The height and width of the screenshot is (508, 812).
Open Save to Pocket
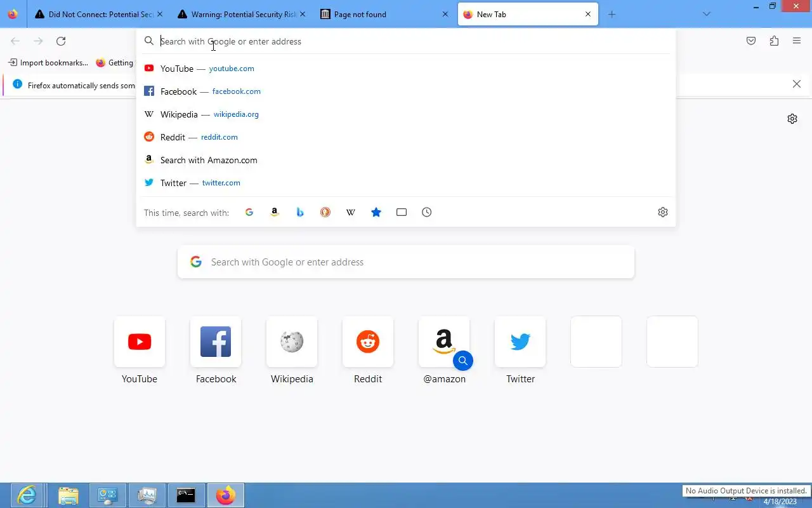751,41
